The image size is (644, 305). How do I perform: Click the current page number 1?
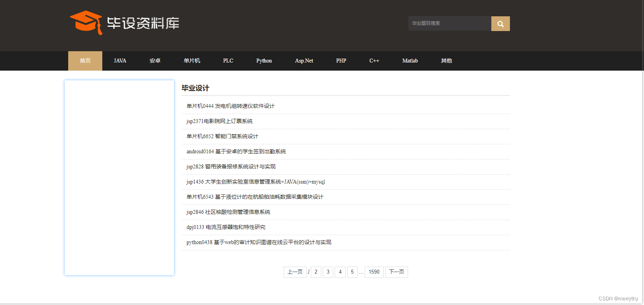tap(308, 272)
